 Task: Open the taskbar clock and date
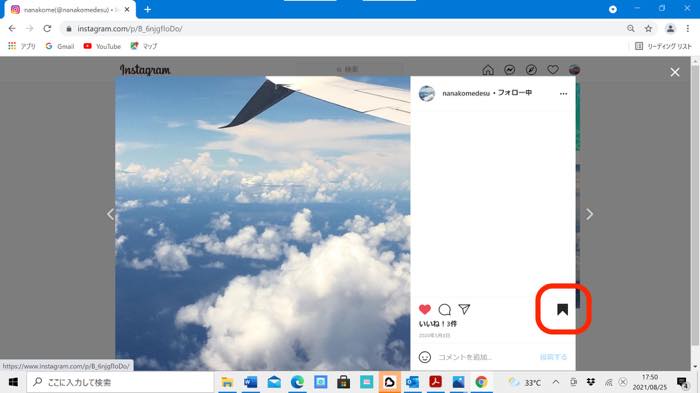650,382
